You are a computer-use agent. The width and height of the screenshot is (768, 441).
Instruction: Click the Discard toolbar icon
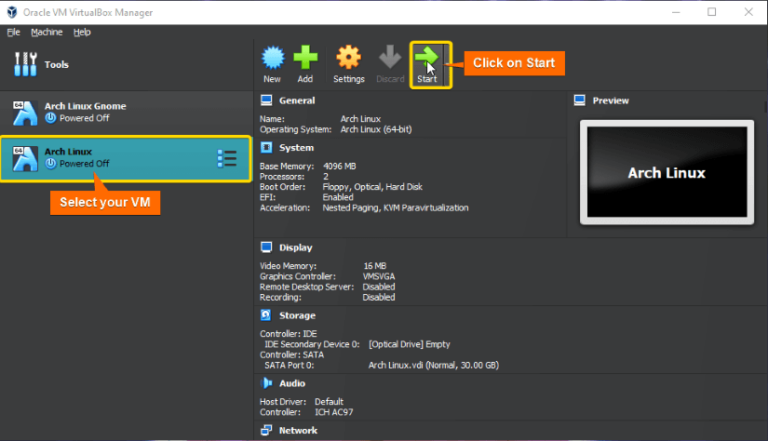390,59
